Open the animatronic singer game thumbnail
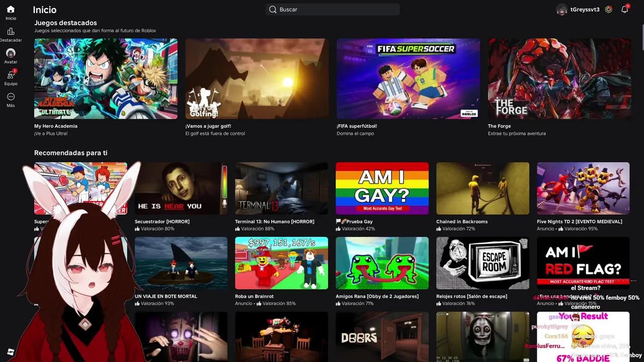 tap(181, 337)
